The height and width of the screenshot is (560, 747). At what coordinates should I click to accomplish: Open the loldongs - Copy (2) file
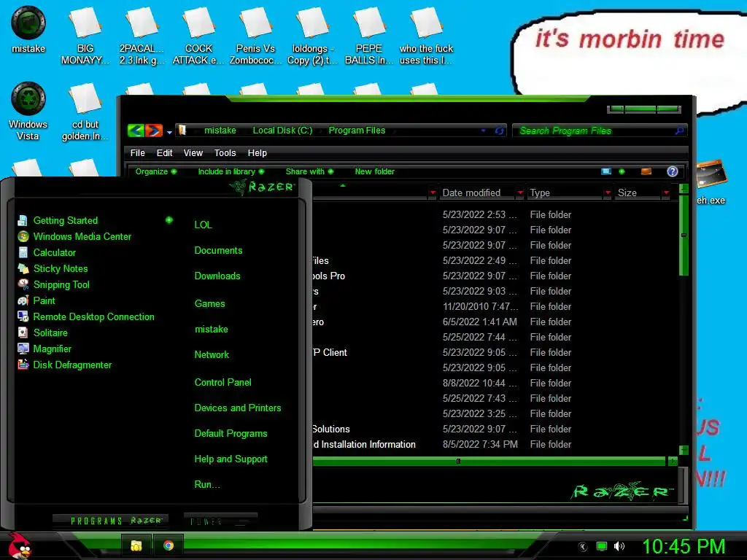(x=312, y=36)
